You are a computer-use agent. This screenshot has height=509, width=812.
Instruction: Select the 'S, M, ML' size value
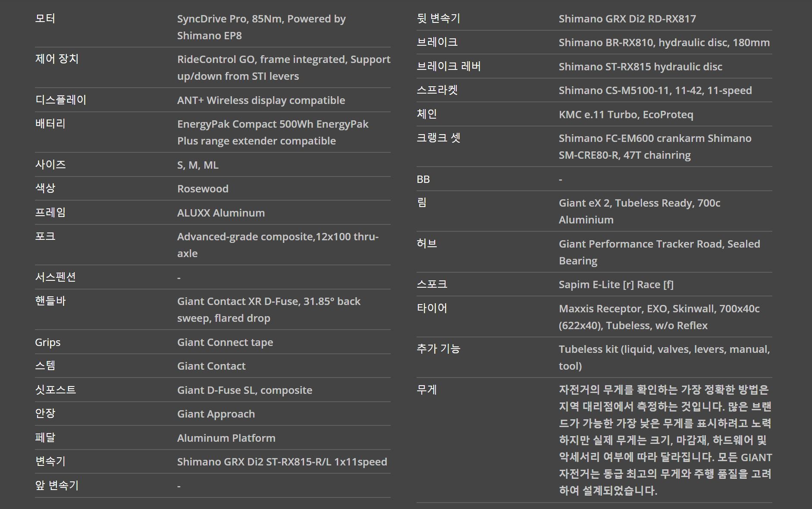(x=198, y=165)
